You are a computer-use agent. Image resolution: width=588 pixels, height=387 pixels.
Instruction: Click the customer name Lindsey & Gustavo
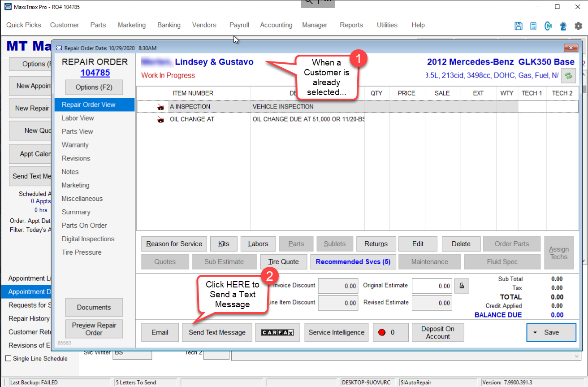coord(214,62)
